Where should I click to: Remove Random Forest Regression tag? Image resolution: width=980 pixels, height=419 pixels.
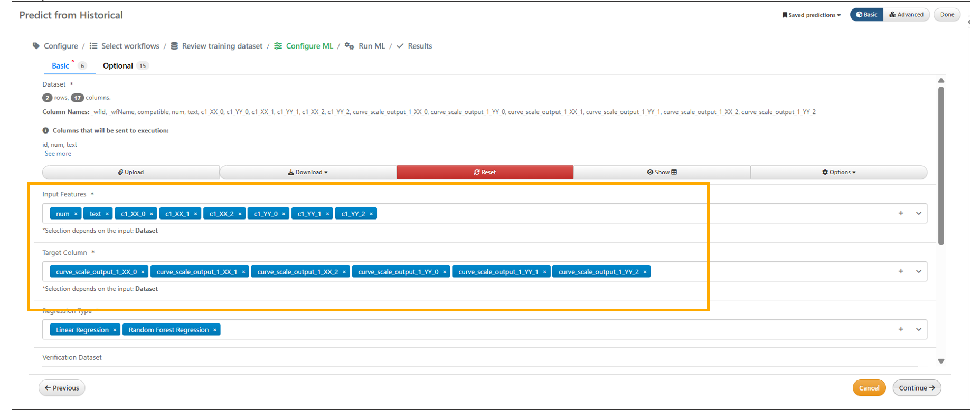pos(215,330)
